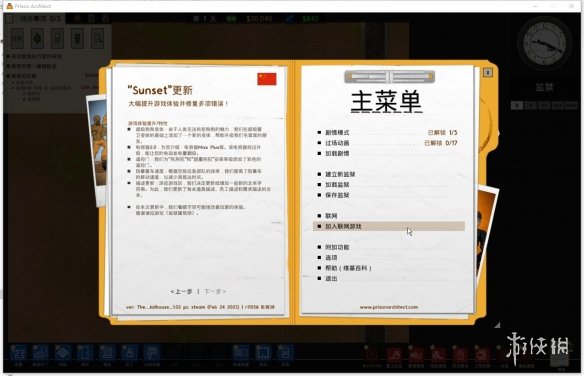Image resolution: width=584 pixels, height=376 pixels.
Task: Click the version text at page bottom
Action: tap(200, 307)
